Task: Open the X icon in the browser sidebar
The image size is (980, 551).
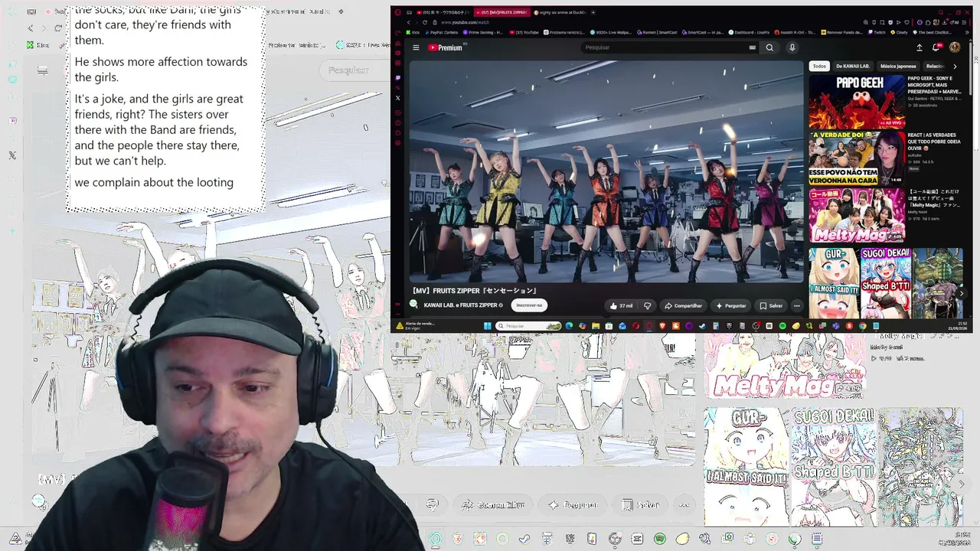Action: coord(397,98)
